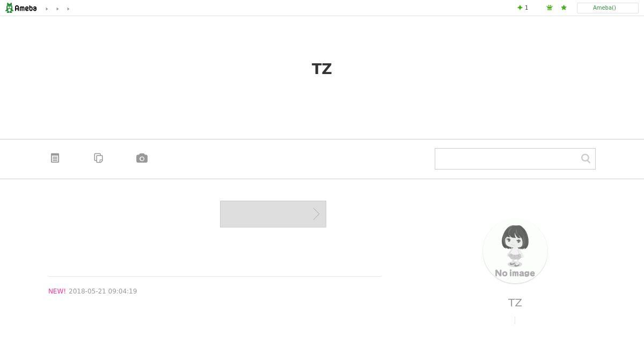Click the chevron on the gray button
Viewport: 644px width, 338px height.
(316, 214)
